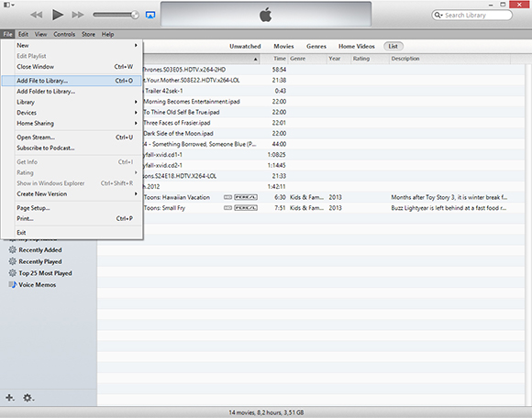532x418 pixels.
Task: Open the Help menu
Action: tap(107, 34)
